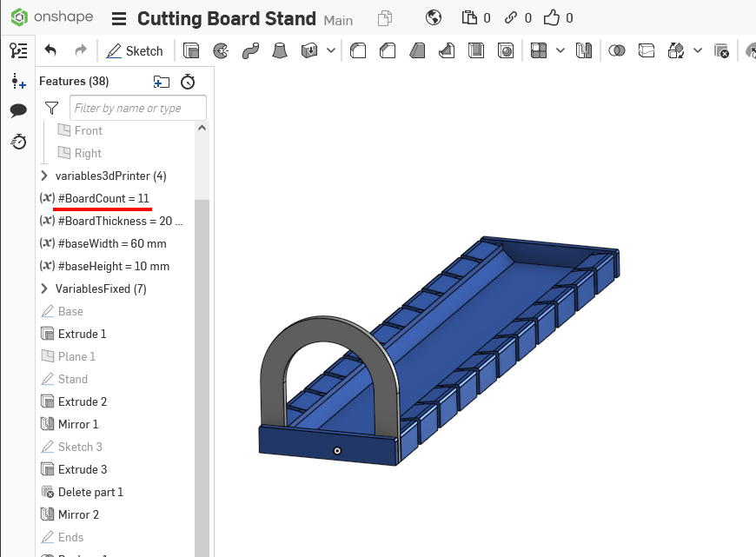Click the links count icon
Image resolution: width=756 pixels, height=557 pixels.
[x=511, y=18]
